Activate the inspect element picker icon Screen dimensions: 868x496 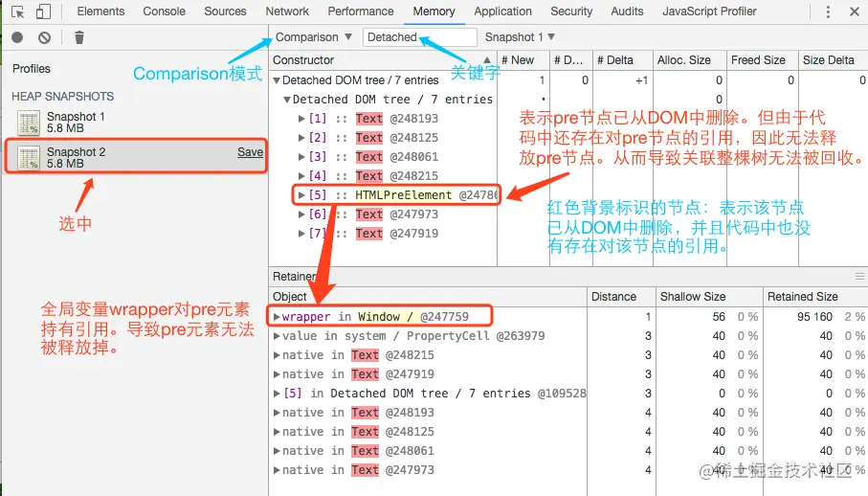18,11
